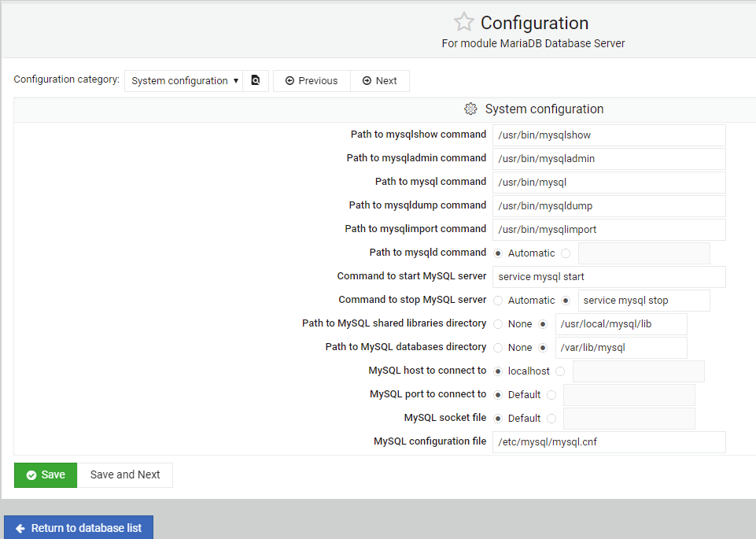Click the Path to mysqlshow command field

coord(608,135)
